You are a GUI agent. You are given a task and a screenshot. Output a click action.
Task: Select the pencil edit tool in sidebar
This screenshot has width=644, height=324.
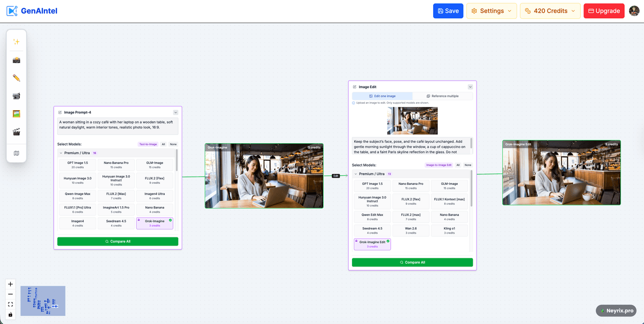point(16,78)
